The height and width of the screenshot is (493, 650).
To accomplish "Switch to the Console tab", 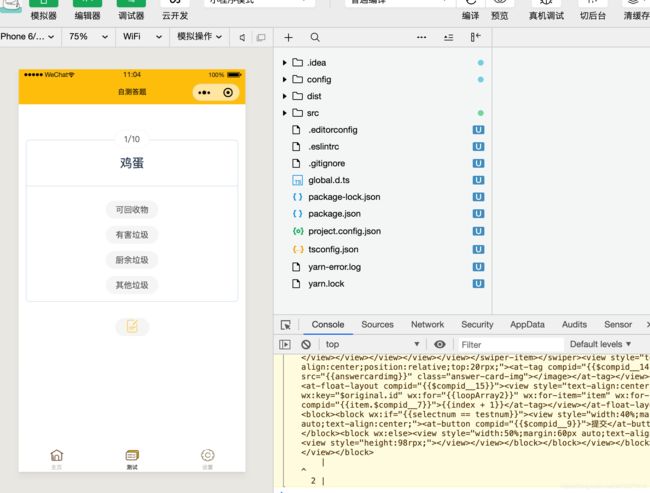I will [328, 325].
